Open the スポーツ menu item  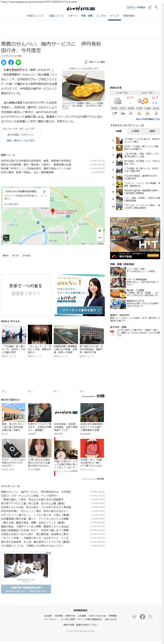(72, 16)
